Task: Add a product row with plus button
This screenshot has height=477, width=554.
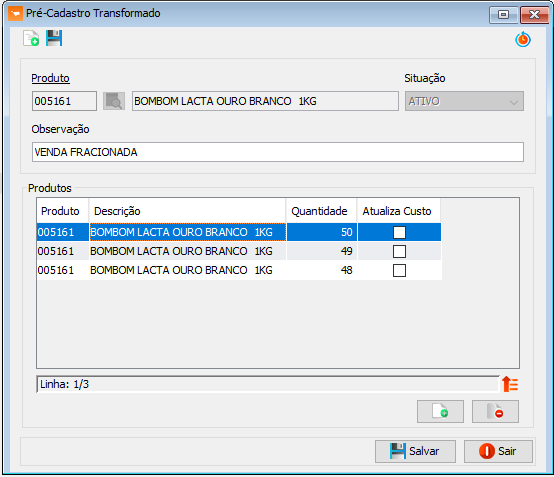Action: 440,411
